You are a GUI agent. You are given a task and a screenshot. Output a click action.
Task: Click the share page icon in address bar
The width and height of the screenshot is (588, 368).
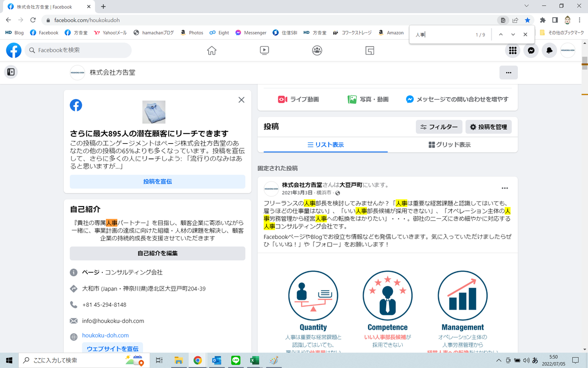pos(515,20)
